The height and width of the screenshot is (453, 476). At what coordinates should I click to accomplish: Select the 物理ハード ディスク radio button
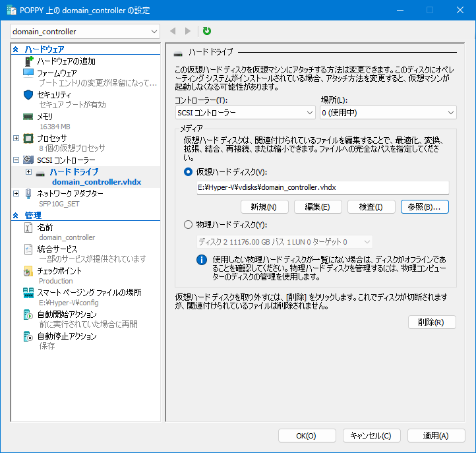click(188, 225)
